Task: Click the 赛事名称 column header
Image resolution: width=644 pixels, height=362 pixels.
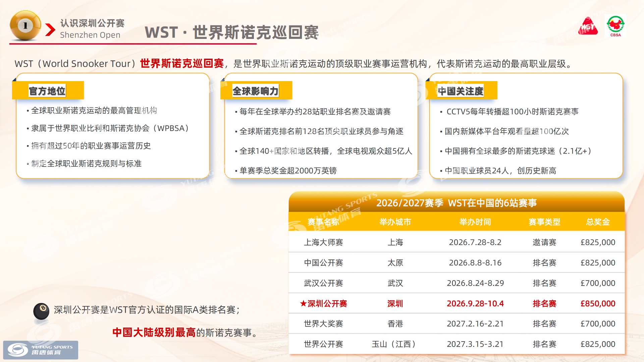Action: coord(323,222)
